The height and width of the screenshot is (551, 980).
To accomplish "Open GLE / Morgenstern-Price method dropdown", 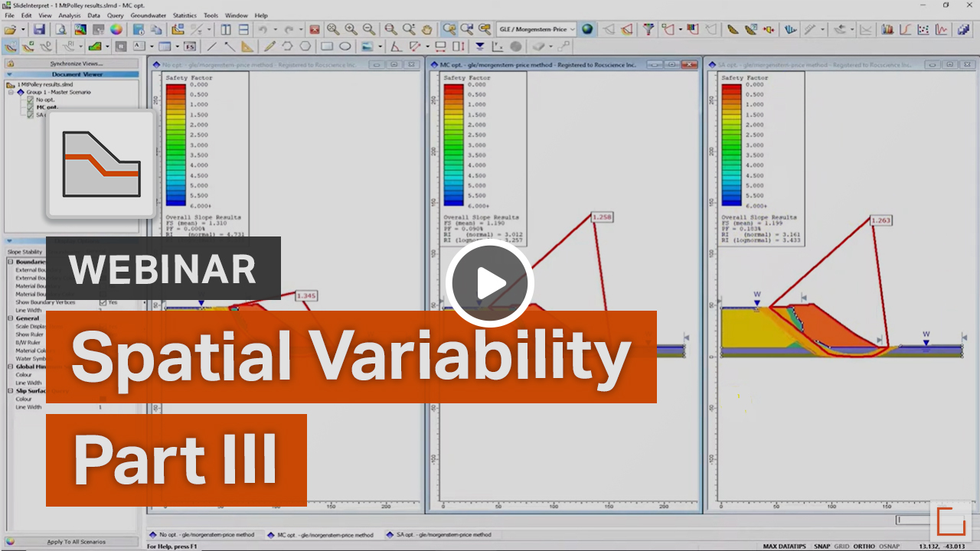I will click(x=537, y=29).
